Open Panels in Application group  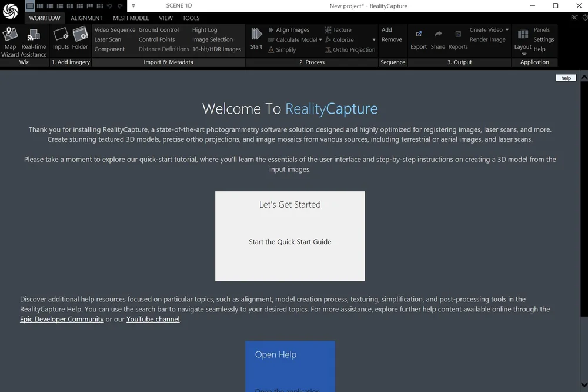(542, 29)
